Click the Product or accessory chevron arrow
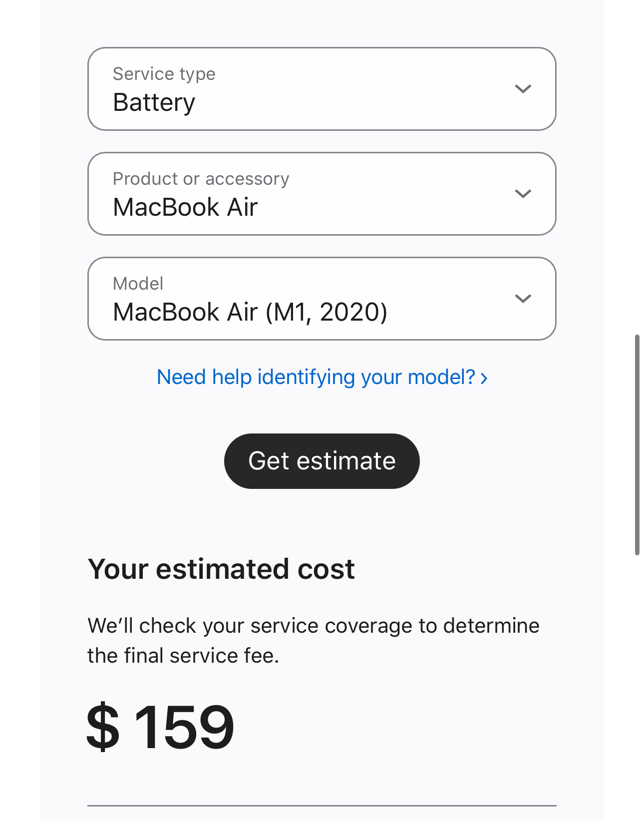This screenshot has height=821, width=644. click(x=523, y=194)
